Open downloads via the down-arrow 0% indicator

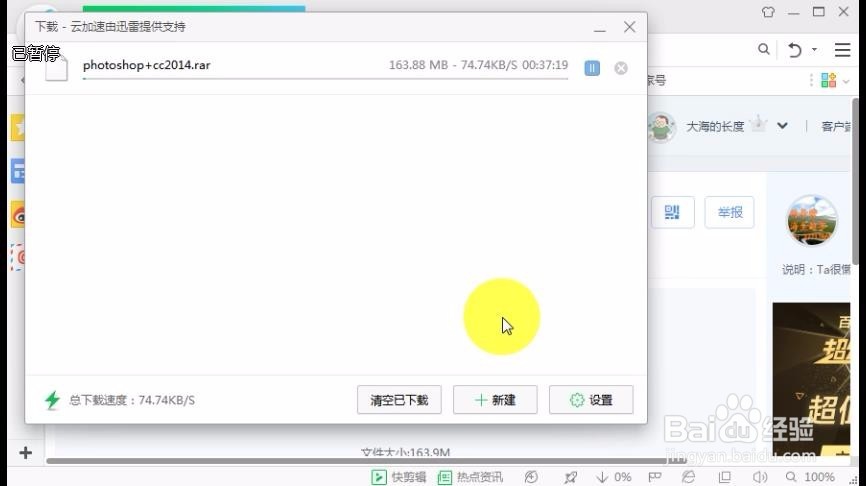614,477
